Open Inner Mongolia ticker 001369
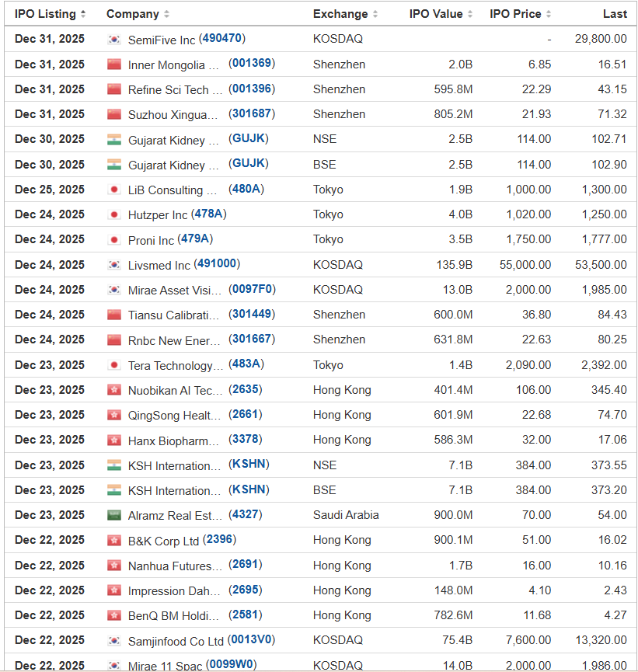Viewport: 638px width, 672px height. point(252,63)
